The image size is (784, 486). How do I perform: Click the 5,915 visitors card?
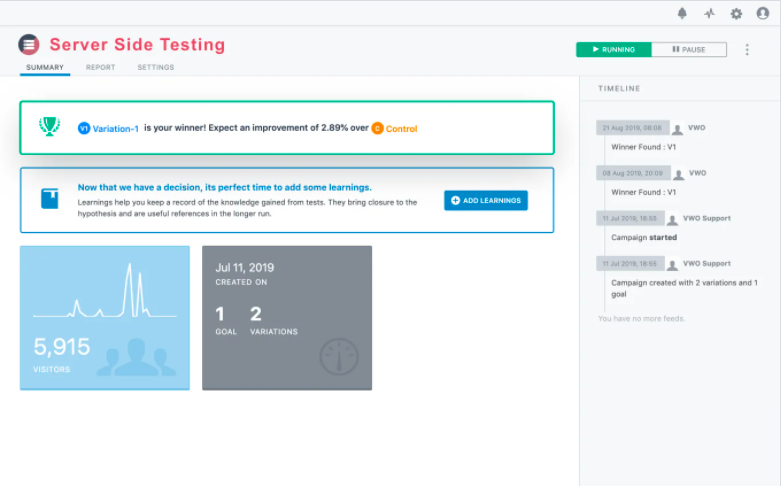(x=105, y=318)
